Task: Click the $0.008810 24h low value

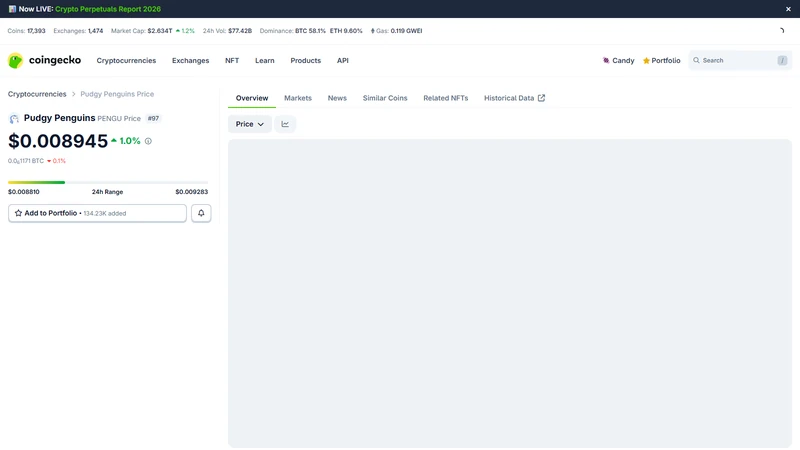Action: pyautogui.click(x=23, y=192)
